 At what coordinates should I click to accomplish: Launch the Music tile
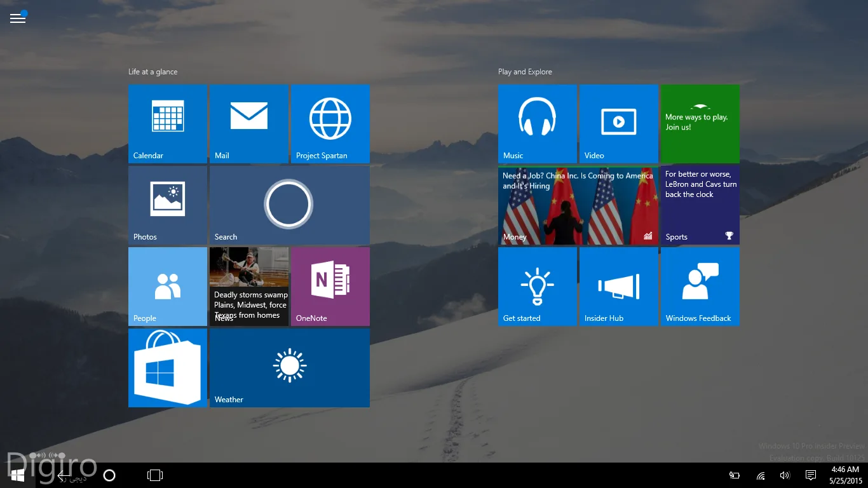click(538, 124)
